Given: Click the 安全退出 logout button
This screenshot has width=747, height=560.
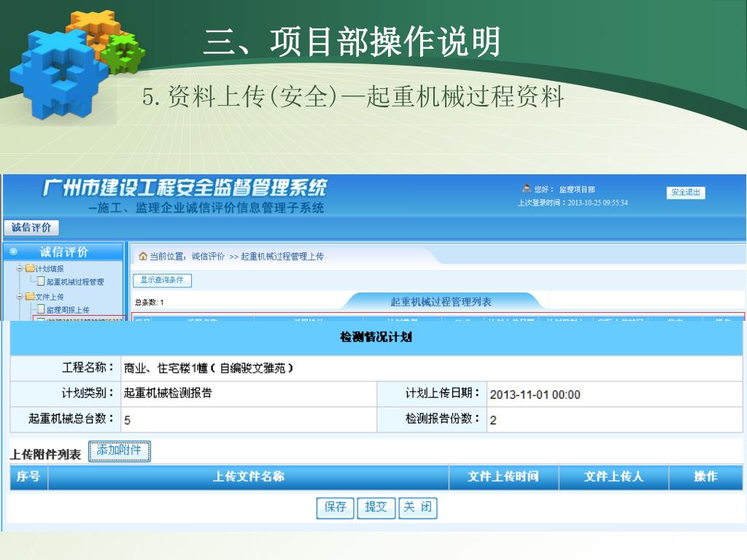Looking at the screenshot, I should 686,192.
